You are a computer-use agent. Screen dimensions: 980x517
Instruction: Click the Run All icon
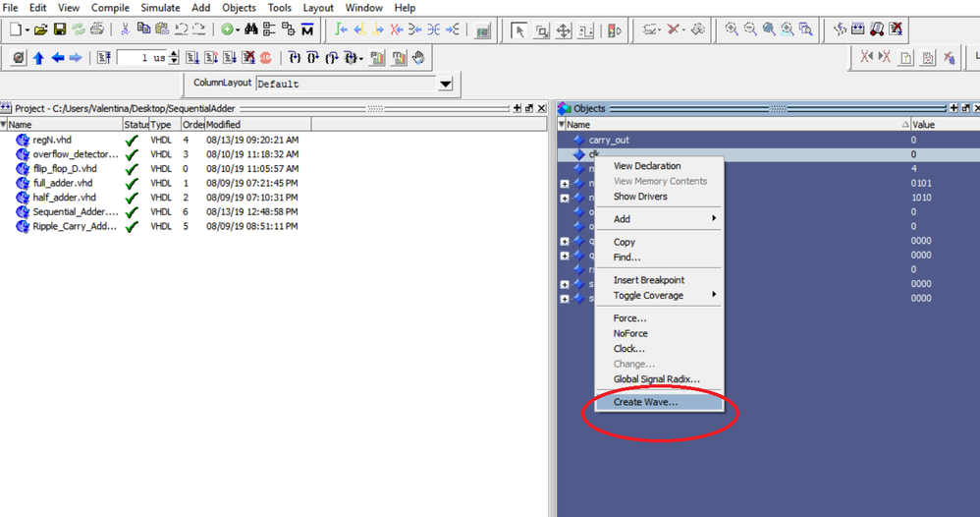[230, 58]
